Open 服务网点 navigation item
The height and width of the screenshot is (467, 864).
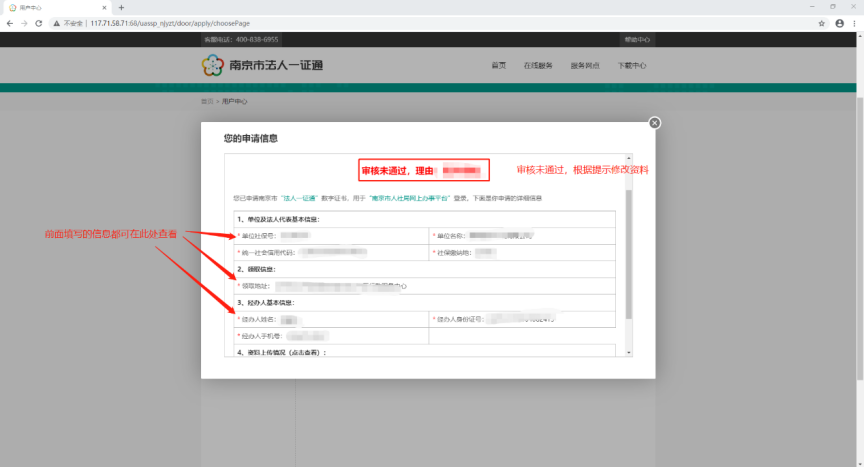(x=585, y=66)
